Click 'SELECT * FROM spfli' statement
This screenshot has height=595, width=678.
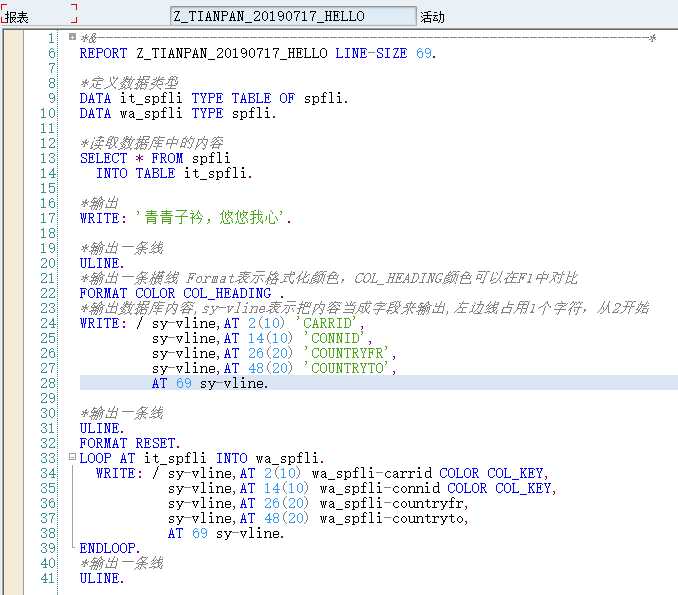(x=155, y=158)
